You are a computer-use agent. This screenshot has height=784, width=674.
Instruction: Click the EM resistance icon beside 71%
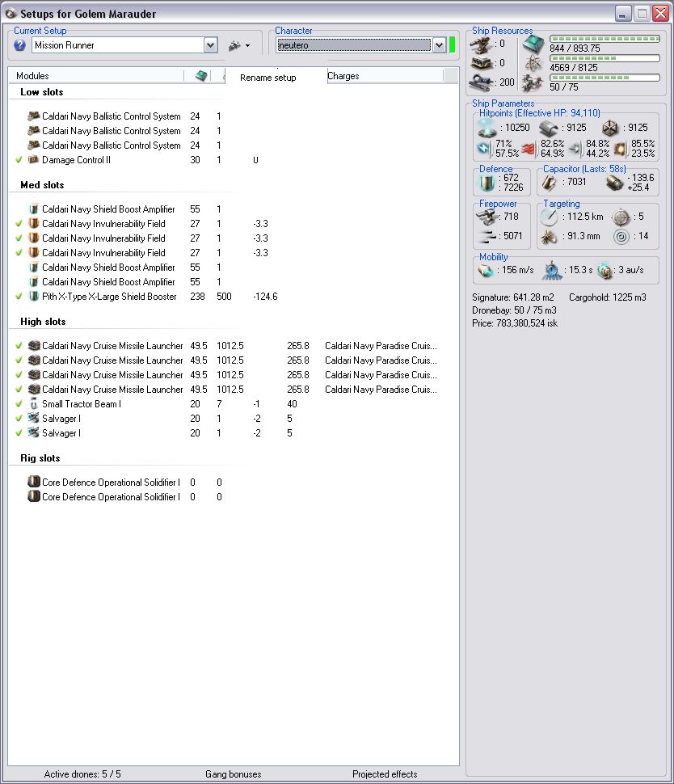[485, 149]
